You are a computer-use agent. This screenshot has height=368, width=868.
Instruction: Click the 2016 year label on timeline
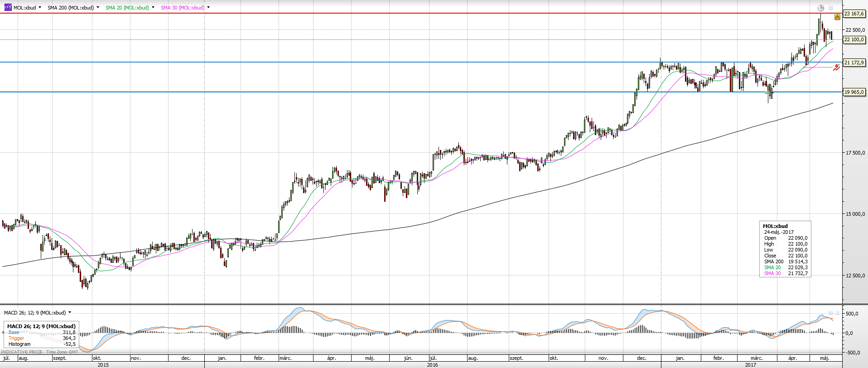(x=433, y=364)
